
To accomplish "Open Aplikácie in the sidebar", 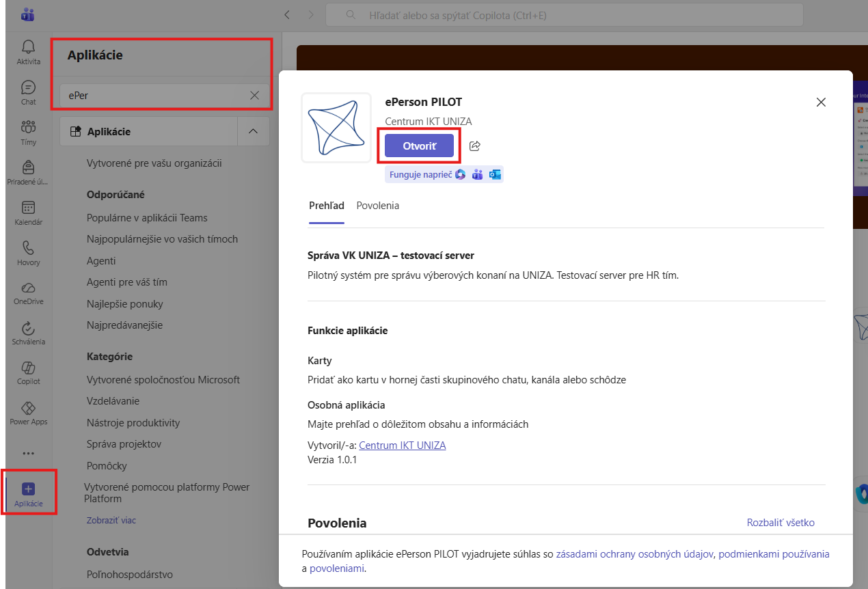I will [28, 493].
